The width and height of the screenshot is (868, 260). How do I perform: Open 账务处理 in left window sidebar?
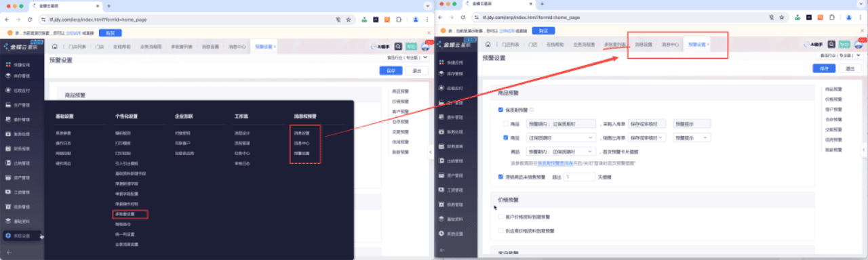coord(22,133)
